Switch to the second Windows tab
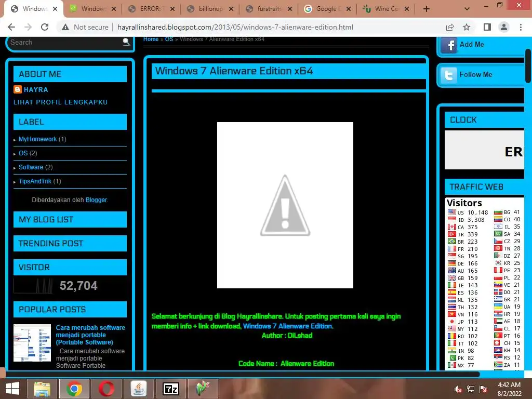532x399 pixels. tap(92, 9)
